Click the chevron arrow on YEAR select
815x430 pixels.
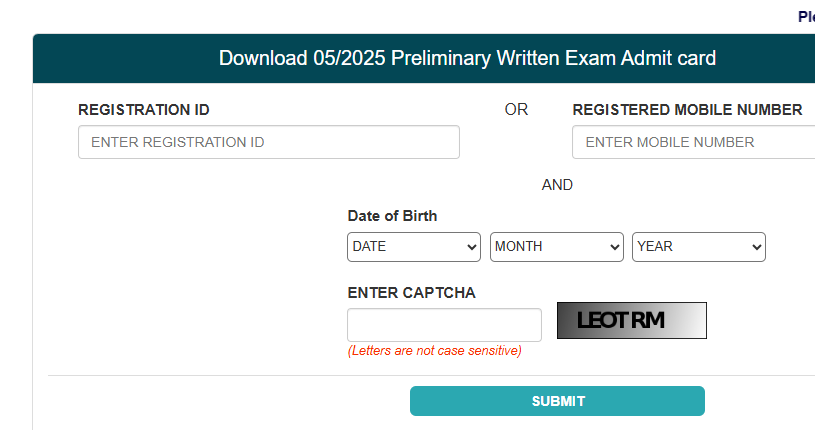click(x=756, y=247)
